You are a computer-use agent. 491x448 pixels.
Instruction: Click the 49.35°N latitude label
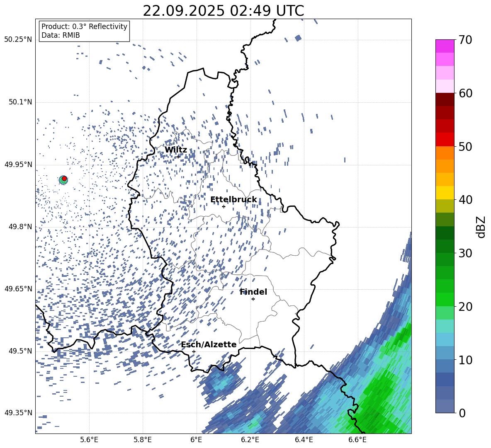click(x=18, y=413)
